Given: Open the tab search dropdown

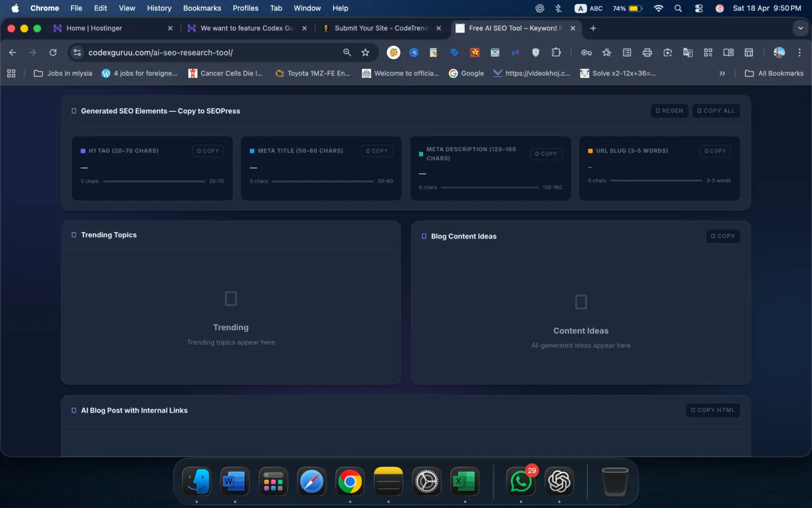Looking at the screenshot, I should click(800, 28).
